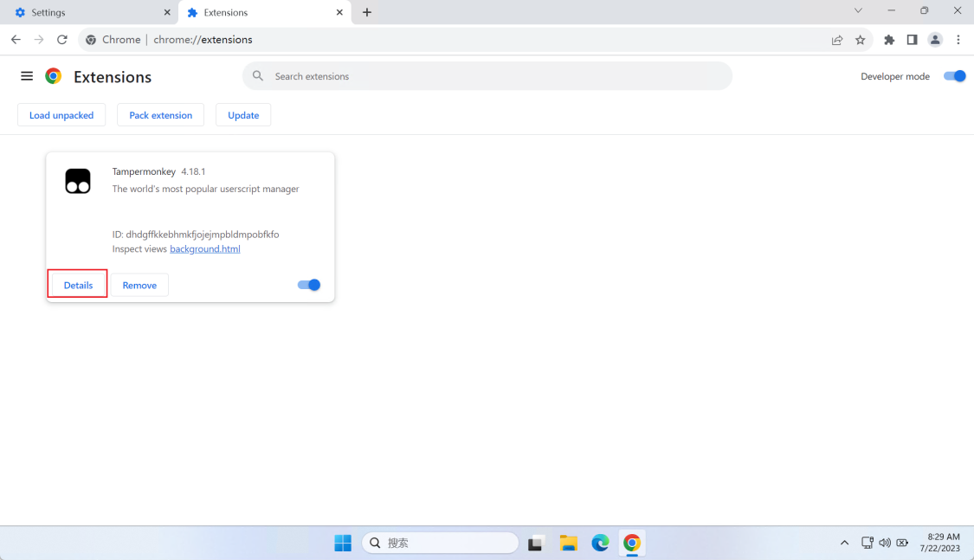
Task: Close the Settings tab
Action: [167, 12]
